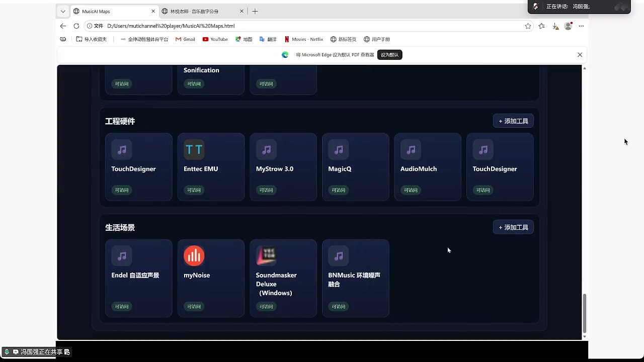Click the browser profile avatar icon

[x=568, y=26]
